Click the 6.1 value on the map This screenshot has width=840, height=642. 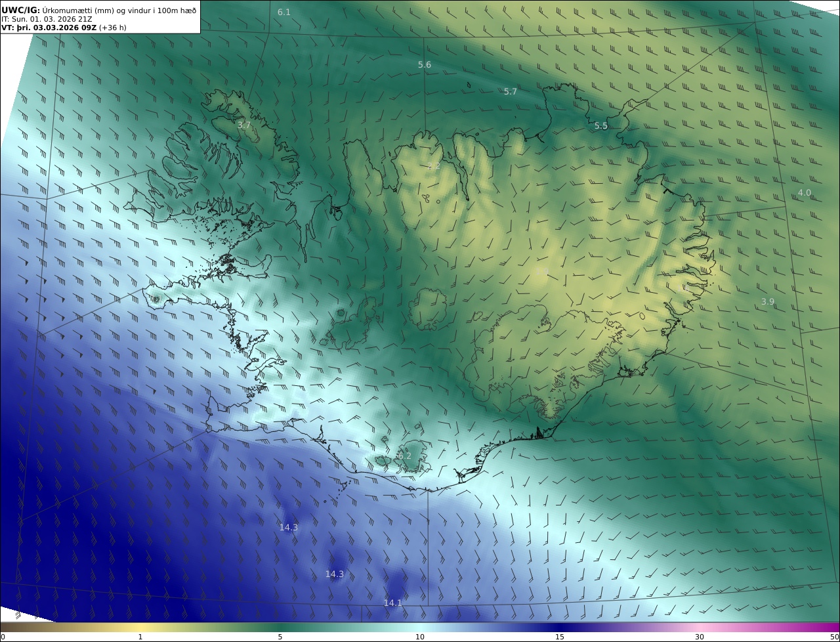[x=284, y=12]
